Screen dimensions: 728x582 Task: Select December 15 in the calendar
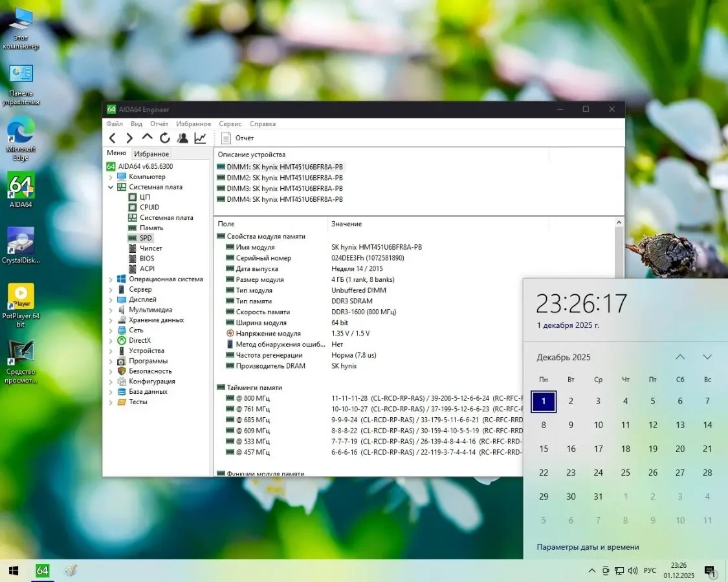544,448
